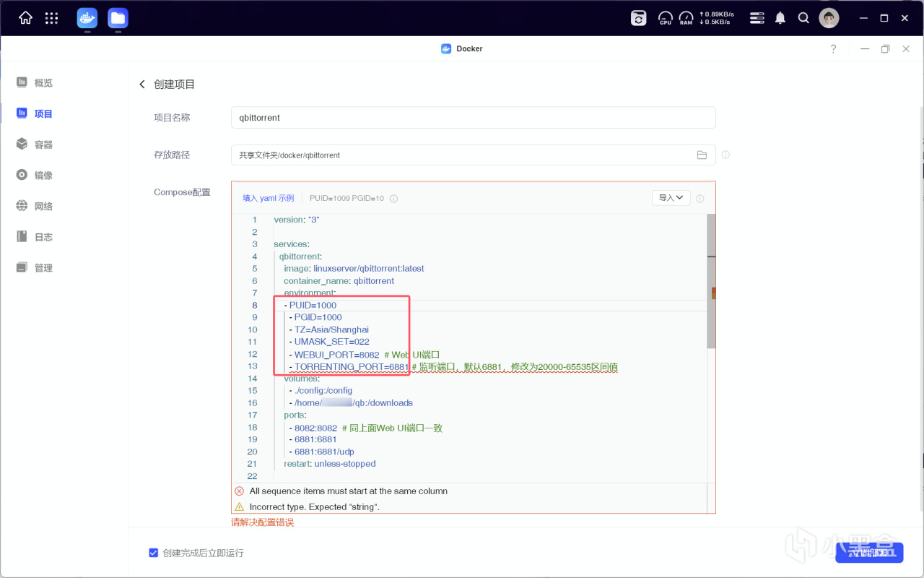Click the 填入 yaml 示例 link
Image resolution: width=924 pixels, height=578 pixels.
tap(268, 199)
